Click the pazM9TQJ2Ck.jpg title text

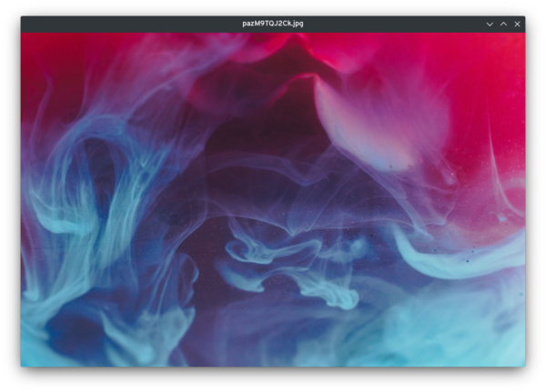click(273, 24)
